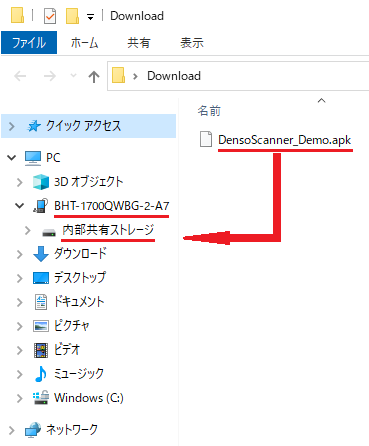
Task: Expand the ダウンロード node
Action: 20,254
